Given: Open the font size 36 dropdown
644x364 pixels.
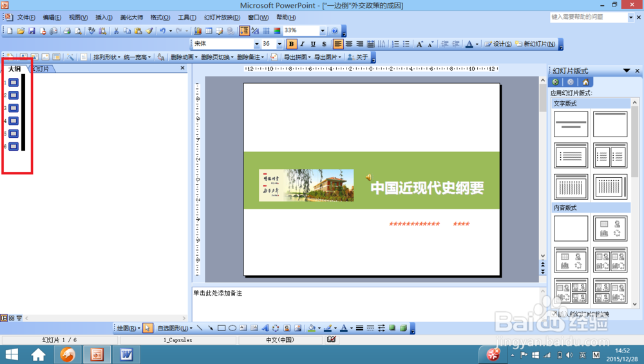Looking at the screenshot, I should tap(279, 44).
